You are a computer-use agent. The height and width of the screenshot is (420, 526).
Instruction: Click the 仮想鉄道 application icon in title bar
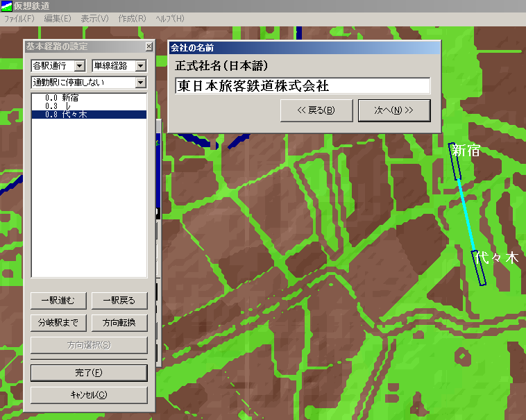point(6,6)
